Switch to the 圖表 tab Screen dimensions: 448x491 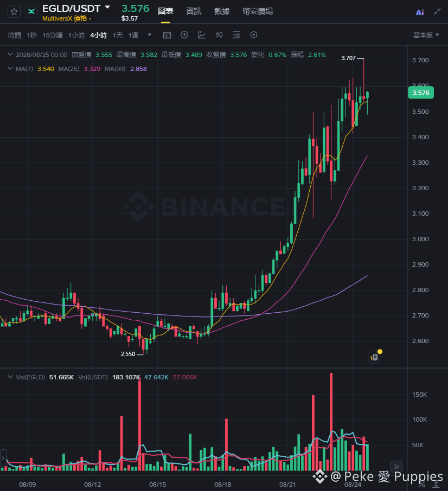coord(165,11)
